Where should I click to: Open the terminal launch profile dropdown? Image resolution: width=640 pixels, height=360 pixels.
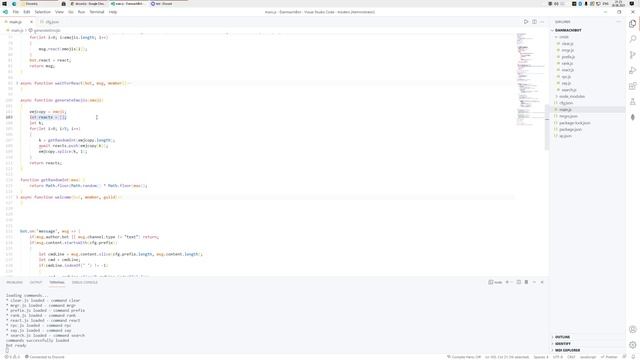coord(512,282)
